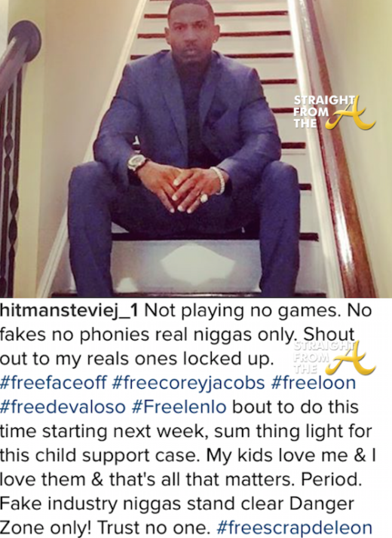
Task: Open the #freecoreyjacobs hashtag
Action: tap(188, 383)
